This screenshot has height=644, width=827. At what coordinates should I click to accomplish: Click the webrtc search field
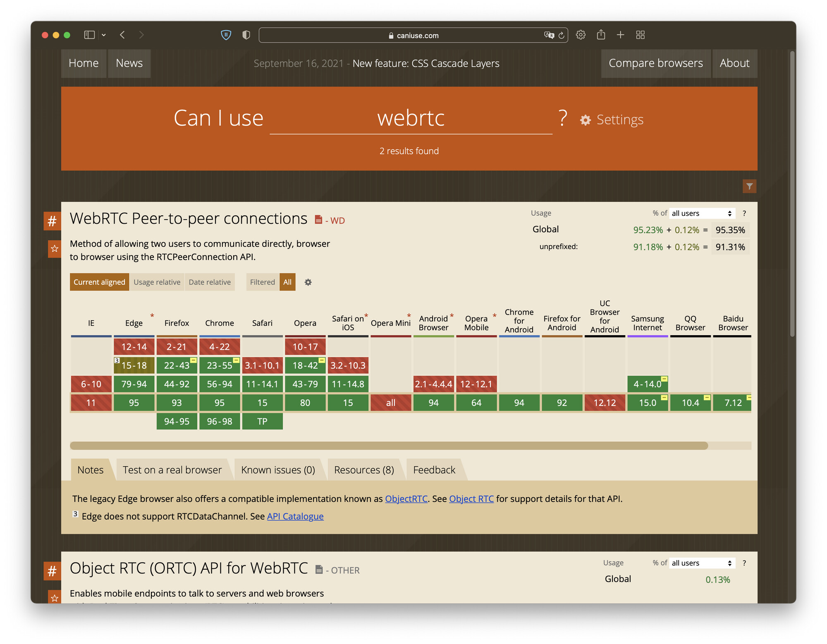[411, 118]
